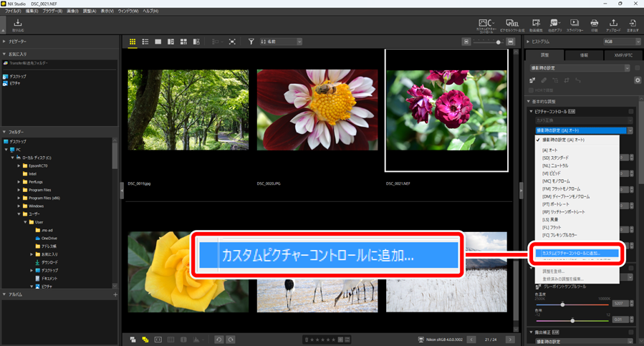Screen dimensions: 644x346
Task: Open adjustment settings gear icon
Action: 637,80
